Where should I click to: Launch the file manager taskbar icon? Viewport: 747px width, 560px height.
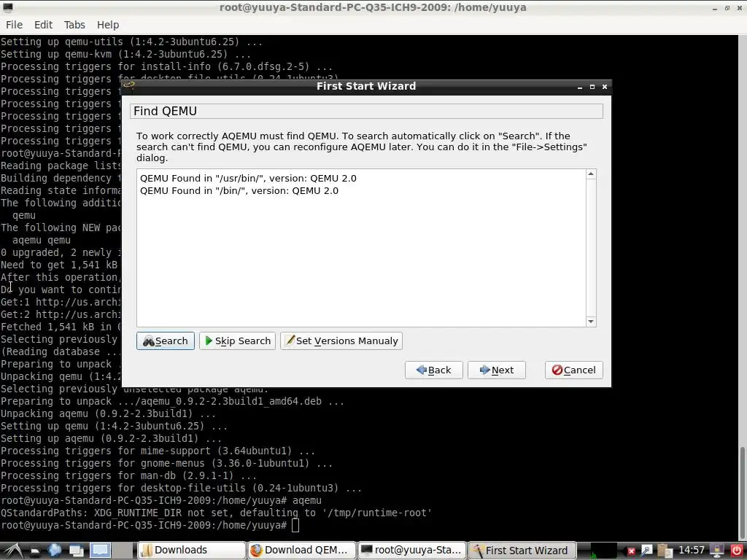tap(35, 551)
